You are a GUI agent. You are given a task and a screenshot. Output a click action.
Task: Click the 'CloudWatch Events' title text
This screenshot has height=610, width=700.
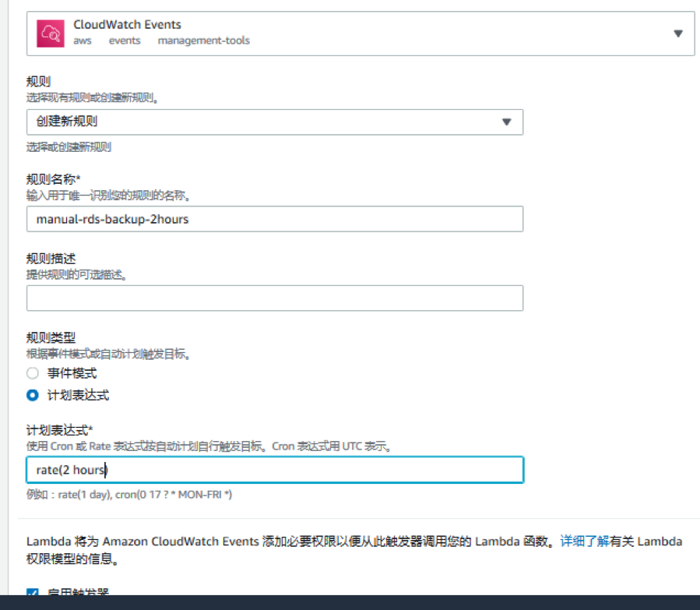tap(127, 25)
